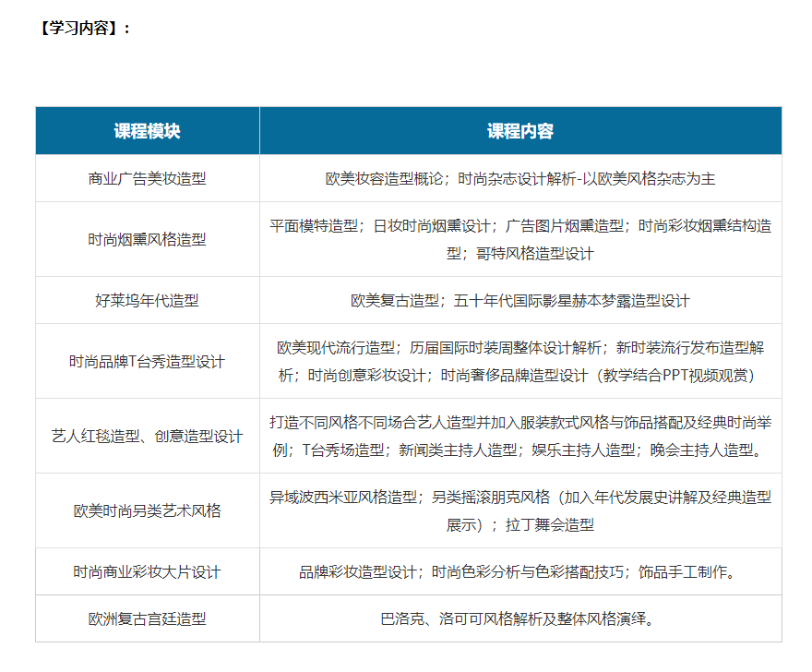Click the 【学习内容】 heading text
This screenshot has width=812, height=672.
[x=83, y=28]
